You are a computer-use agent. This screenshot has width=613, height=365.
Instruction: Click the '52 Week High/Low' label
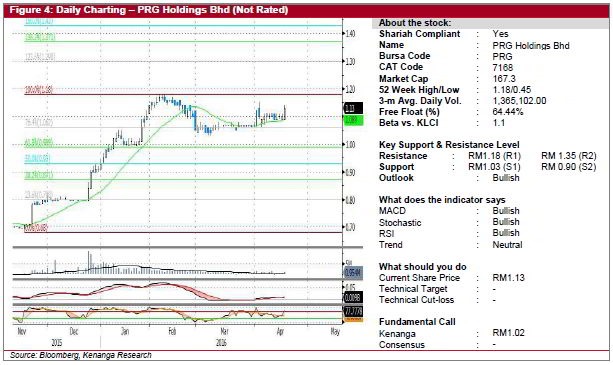point(419,90)
